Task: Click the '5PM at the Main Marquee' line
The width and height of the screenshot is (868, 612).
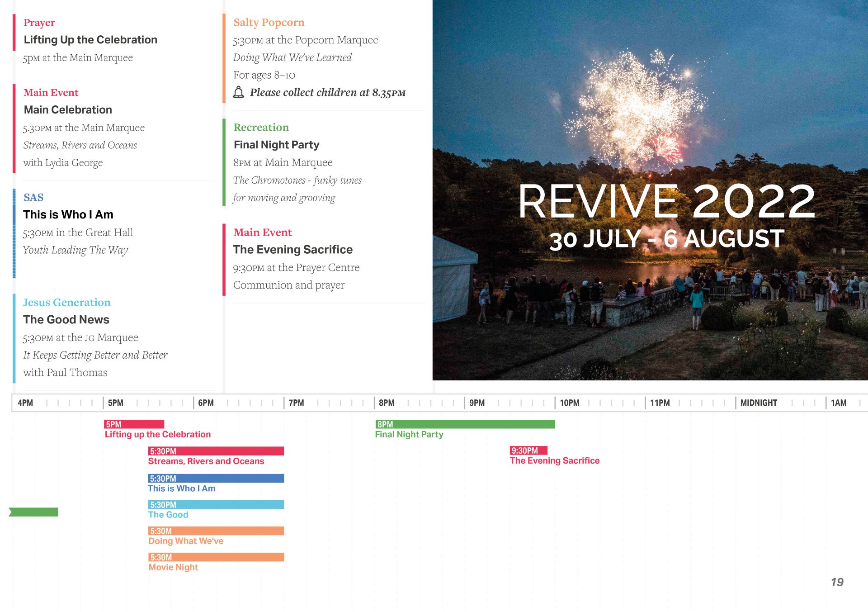Action: pyautogui.click(x=78, y=58)
